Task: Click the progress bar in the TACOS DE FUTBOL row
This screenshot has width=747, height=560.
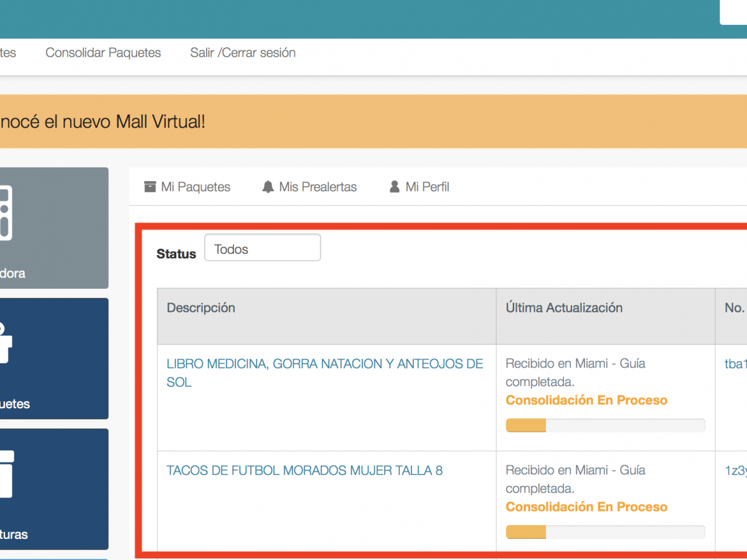Action: (x=605, y=532)
